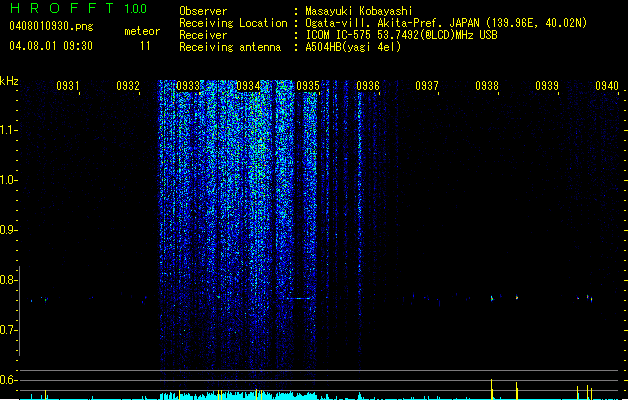
Task: Click the tall yellow spike under 0938
Action: [x=491, y=389]
